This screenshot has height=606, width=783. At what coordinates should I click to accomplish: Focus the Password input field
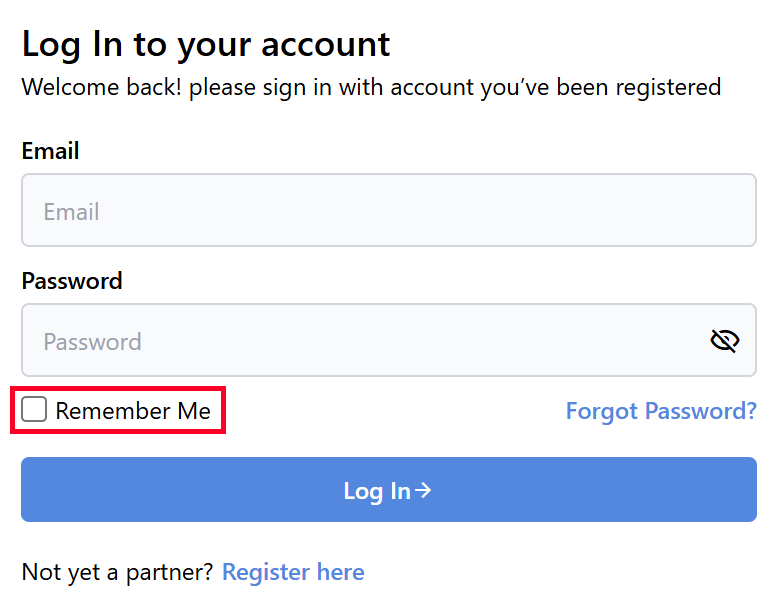point(360,341)
